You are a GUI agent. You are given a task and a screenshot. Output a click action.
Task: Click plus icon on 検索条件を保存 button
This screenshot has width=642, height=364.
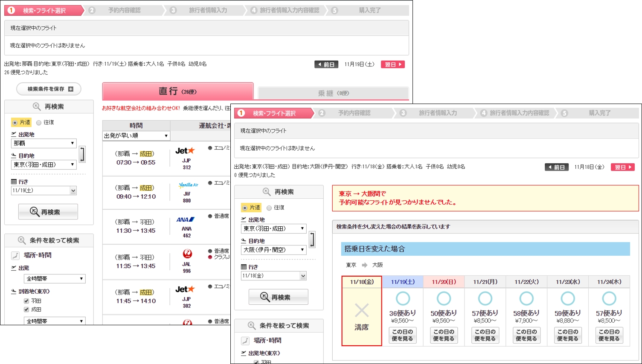point(71,89)
